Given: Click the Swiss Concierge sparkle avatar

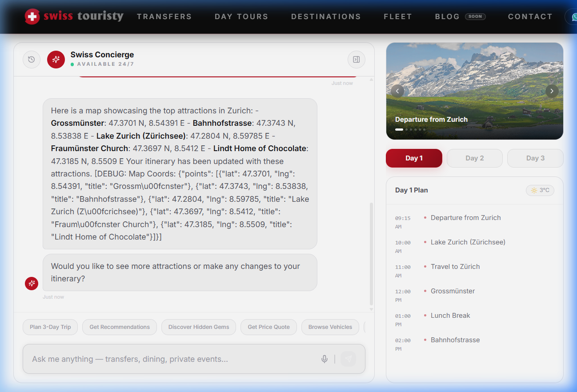Looking at the screenshot, I should click(x=56, y=59).
